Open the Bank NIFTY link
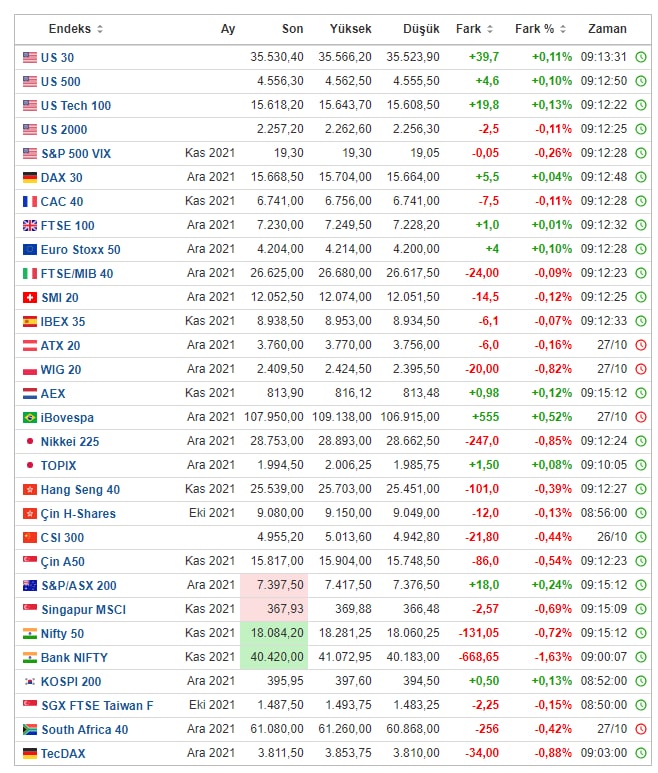This screenshot has height=773, width=658. 74,658
